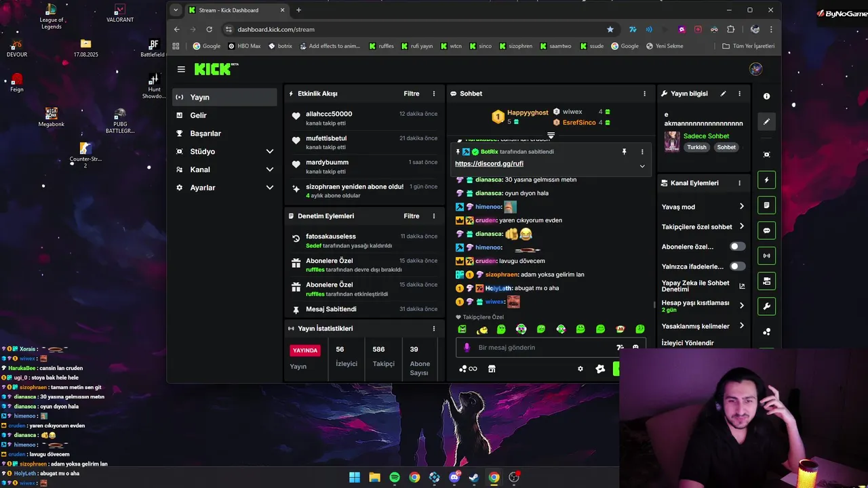Click the chat settings gear icon
The height and width of the screenshot is (488, 868).
580,369
